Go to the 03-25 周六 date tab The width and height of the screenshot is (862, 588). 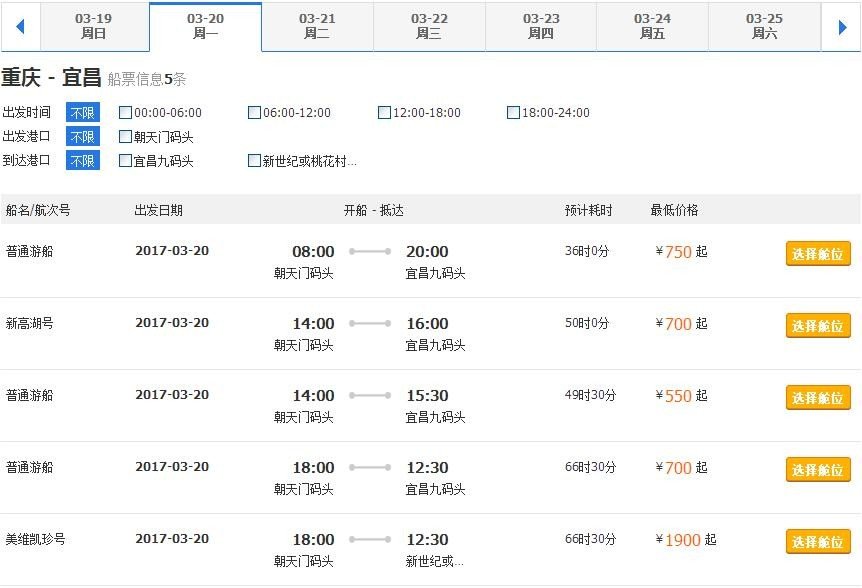[764, 27]
